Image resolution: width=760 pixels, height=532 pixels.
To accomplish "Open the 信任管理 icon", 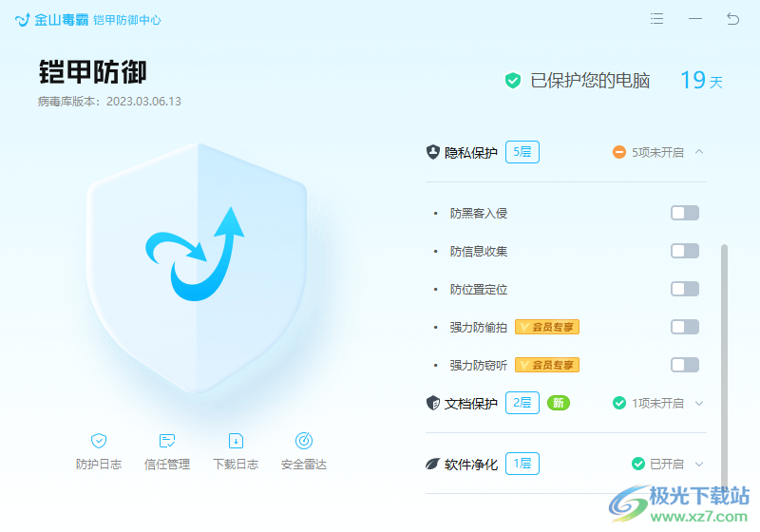I will pyautogui.click(x=167, y=441).
